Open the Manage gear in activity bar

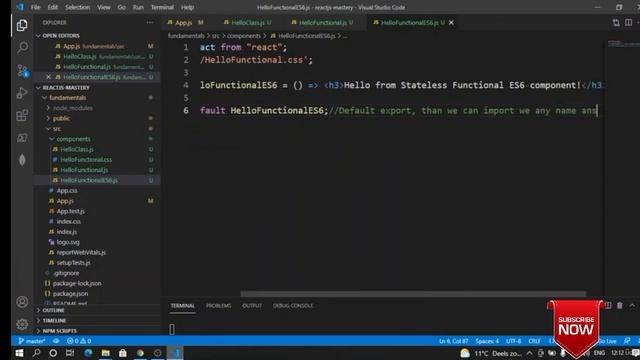(22, 324)
